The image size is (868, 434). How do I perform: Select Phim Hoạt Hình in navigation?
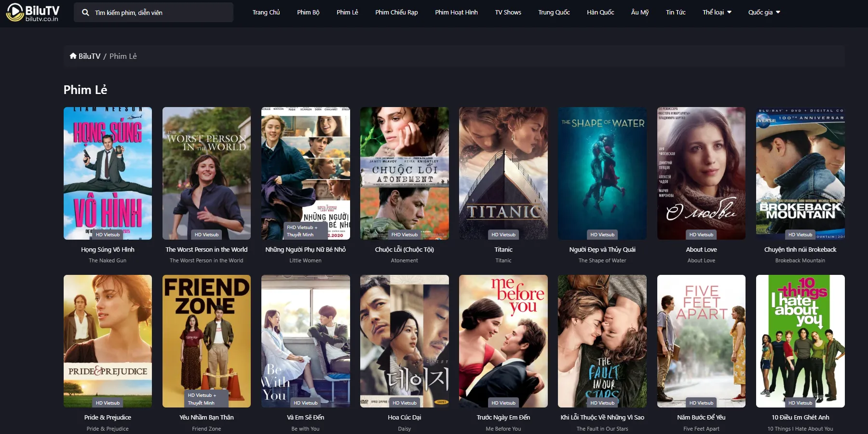coord(456,12)
